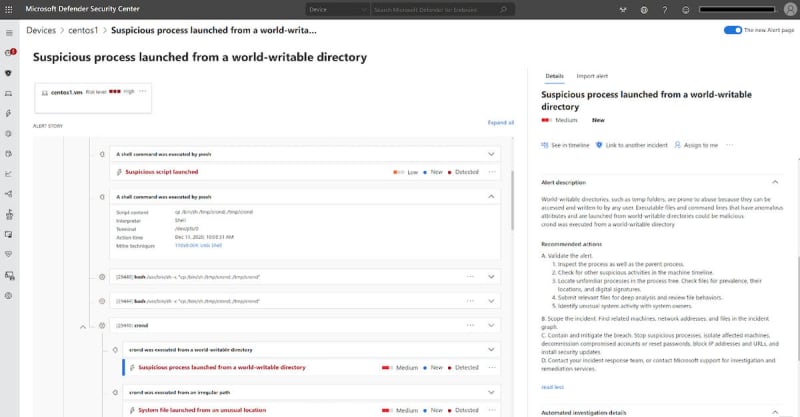Collapse Automated investigation details section
The width and height of the screenshot is (800, 417).
pos(775,412)
